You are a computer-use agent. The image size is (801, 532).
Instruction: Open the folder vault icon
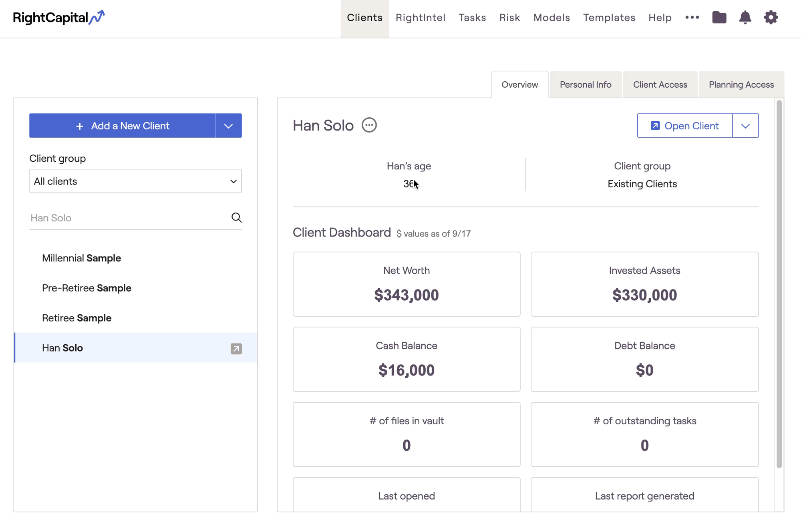point(719,17)
